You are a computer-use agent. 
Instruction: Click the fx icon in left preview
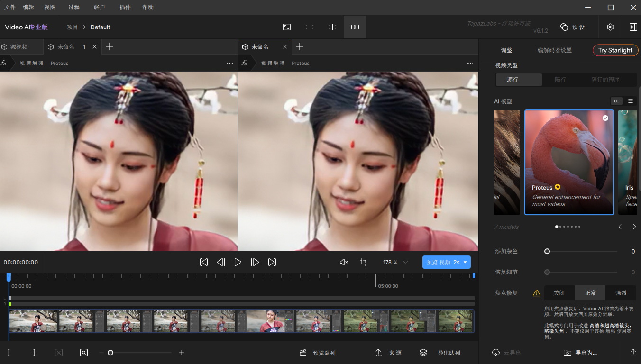4,63
